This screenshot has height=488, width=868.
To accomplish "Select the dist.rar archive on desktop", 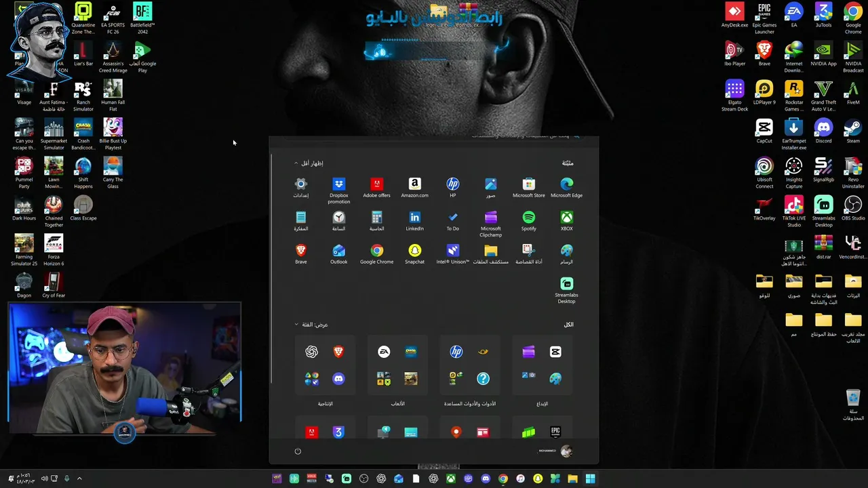I will (x=823, y=247).
